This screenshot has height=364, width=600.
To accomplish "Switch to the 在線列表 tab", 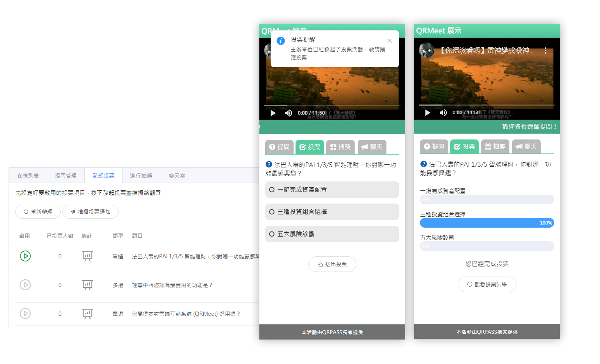I will (28, 176).
